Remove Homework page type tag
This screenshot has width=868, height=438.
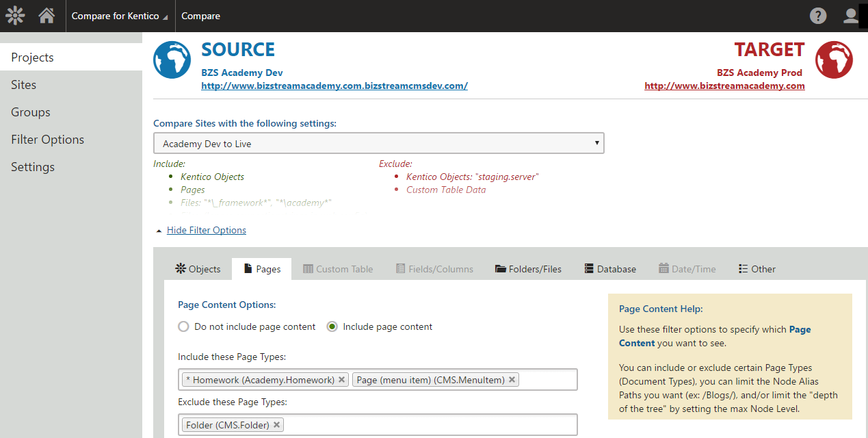click(342, 380)
